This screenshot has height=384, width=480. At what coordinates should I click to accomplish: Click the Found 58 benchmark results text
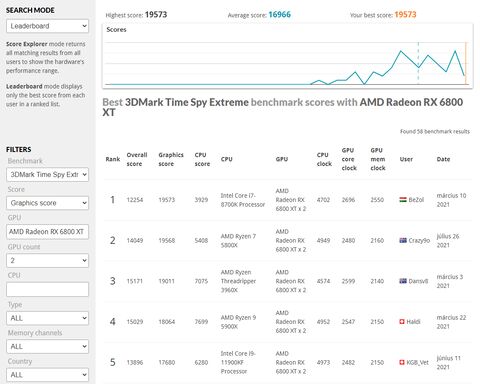[435, 131]
